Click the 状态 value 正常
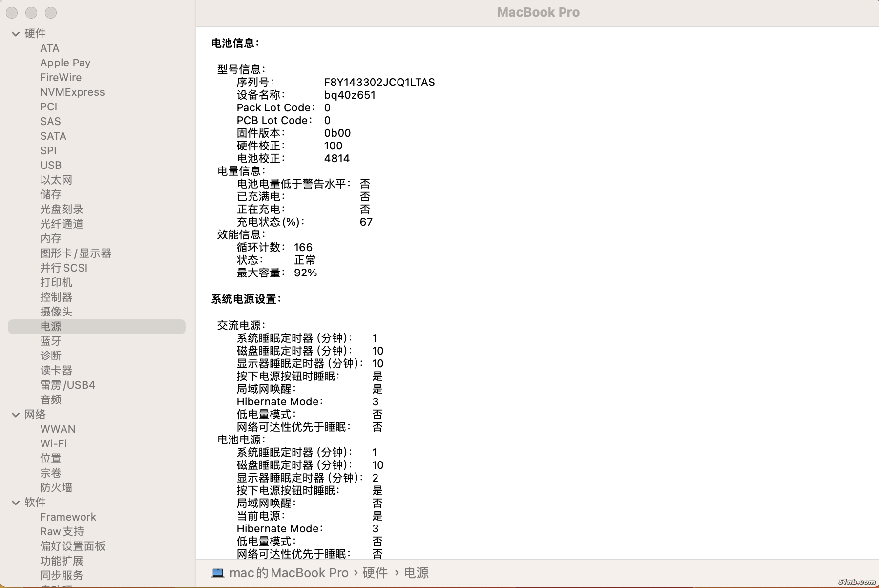The width and height of the screenshot is (879, 588). [x=305, y=260]
